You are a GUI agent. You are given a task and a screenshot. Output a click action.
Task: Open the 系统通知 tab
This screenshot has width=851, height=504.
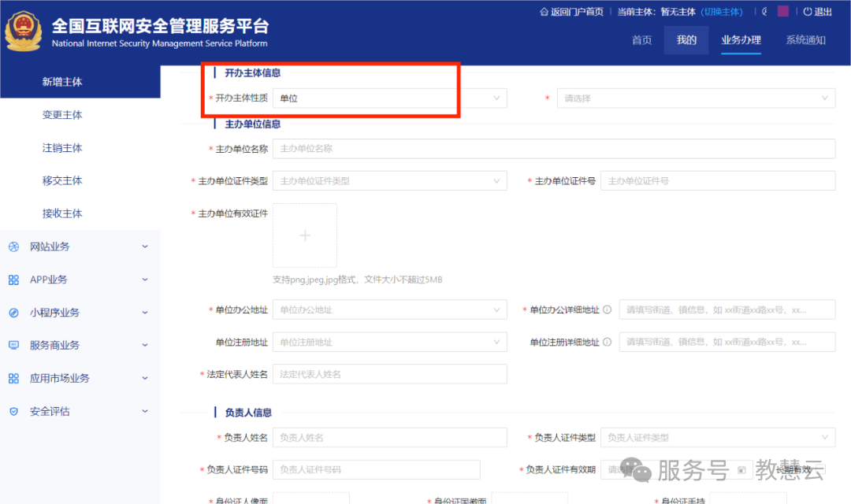pos(805,40)
